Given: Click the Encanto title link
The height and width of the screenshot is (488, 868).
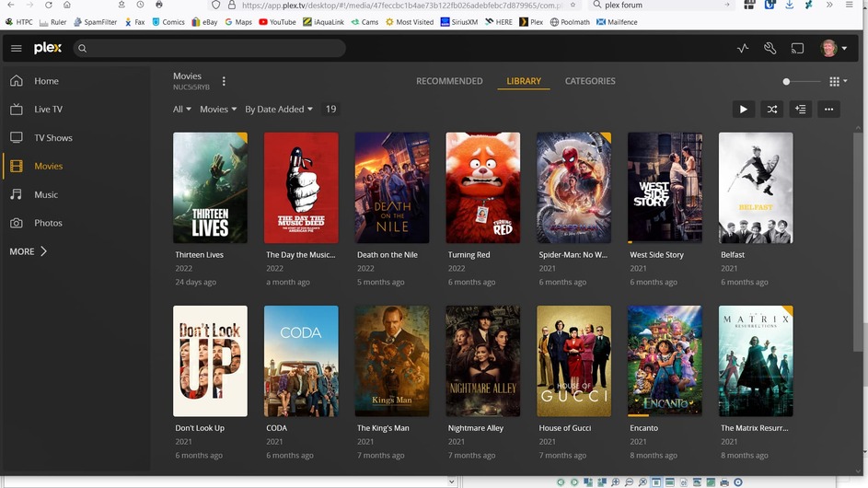Looking at the screenshot, I should [643, 428].
